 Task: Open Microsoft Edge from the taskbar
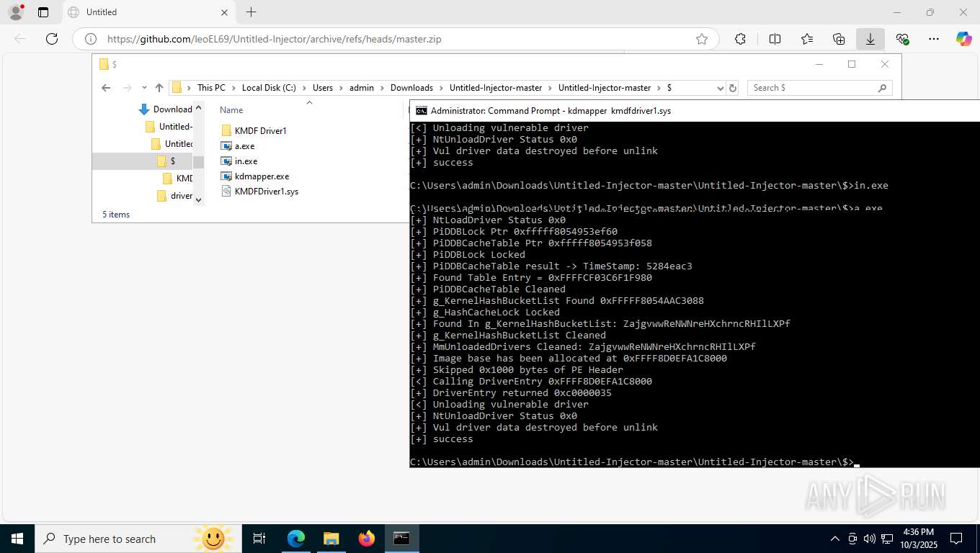click(x=296, y=539)
